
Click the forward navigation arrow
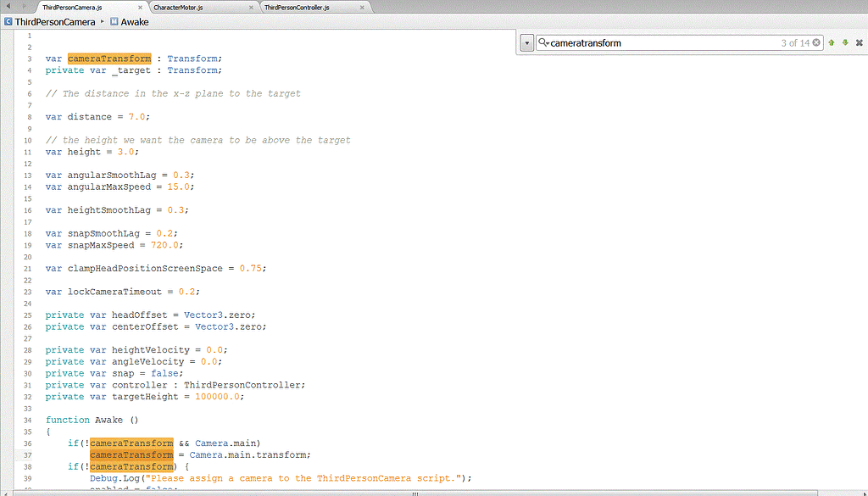[x=23, y=5]
